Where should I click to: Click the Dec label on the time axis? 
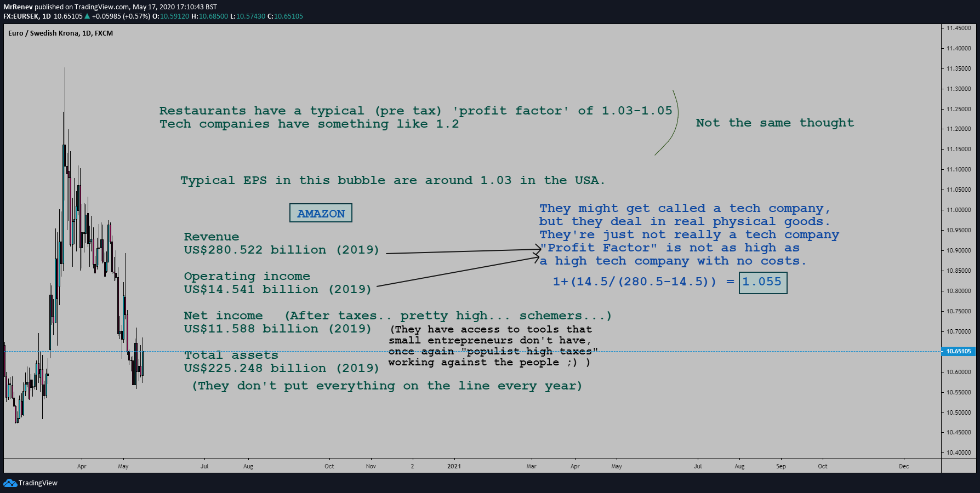pos(904,466)
